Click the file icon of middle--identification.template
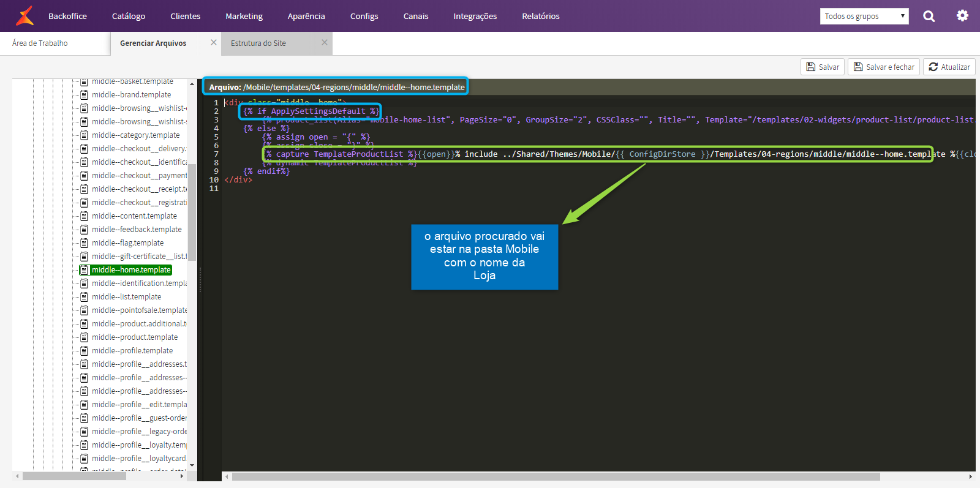Viewport: 980px width, 488px height. 85,283
